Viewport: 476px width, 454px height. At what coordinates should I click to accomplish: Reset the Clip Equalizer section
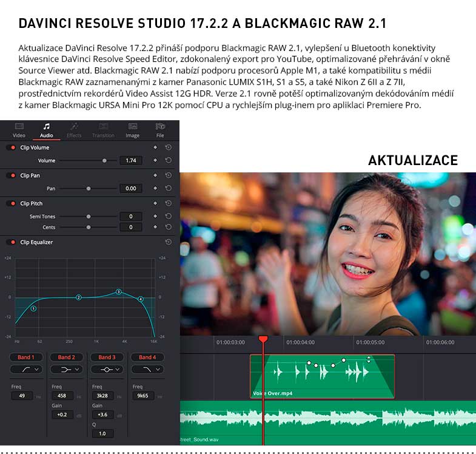pos(168,242)
